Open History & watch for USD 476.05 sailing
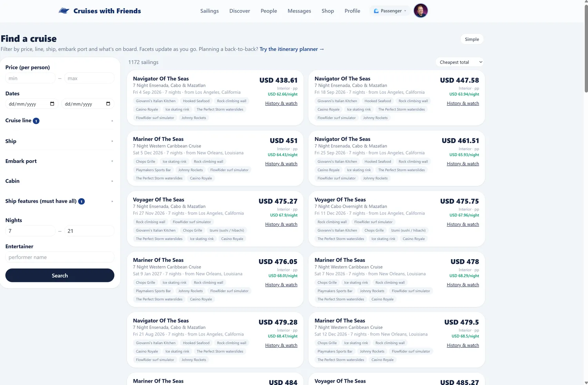Viewport: 588px width, 385px height. 281,285
